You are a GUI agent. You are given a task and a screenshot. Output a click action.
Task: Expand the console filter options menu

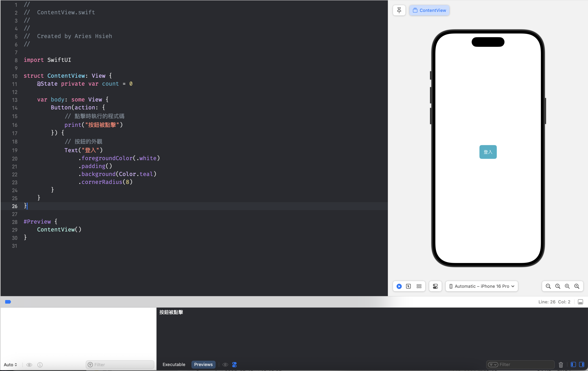pyautogui.click(x=493, y=365)
